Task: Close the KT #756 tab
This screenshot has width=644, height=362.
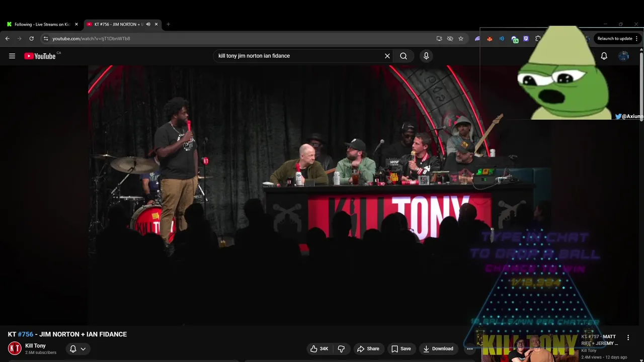Action: point(156,24)
